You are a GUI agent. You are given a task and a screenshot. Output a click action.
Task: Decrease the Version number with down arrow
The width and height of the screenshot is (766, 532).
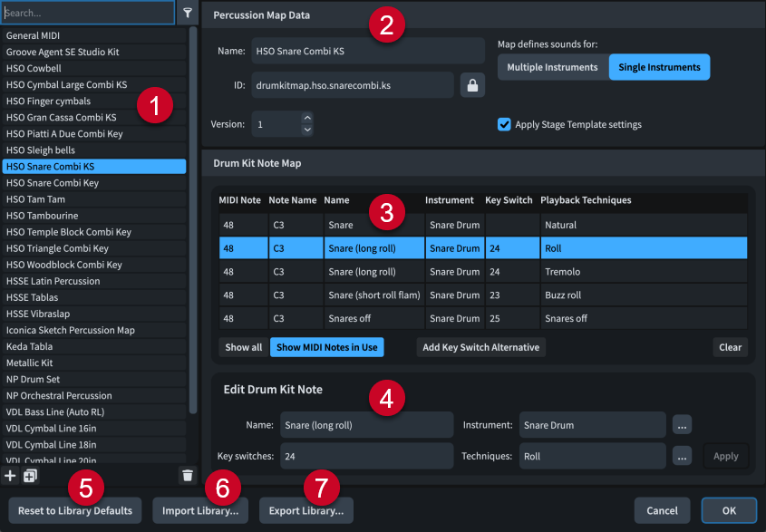tap(307, 130)
